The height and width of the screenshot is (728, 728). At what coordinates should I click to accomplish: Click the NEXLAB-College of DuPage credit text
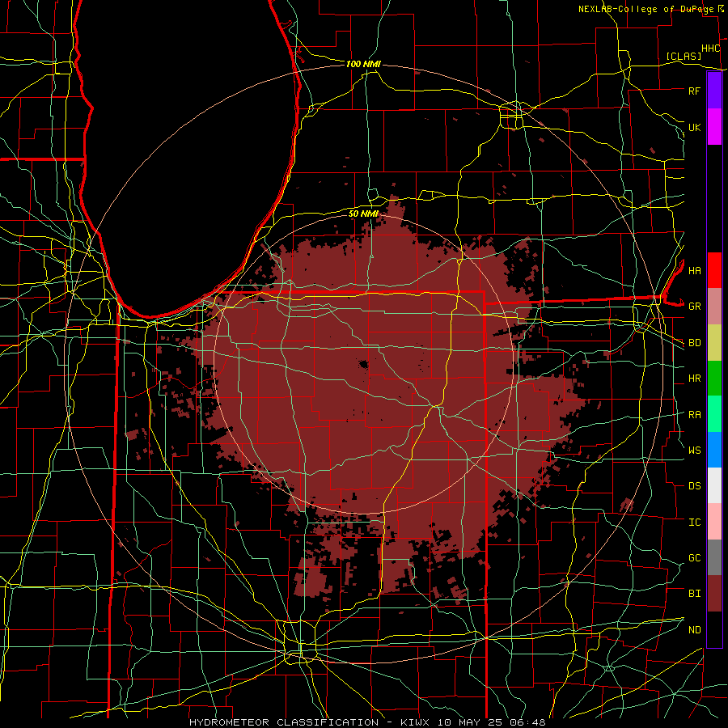645,9
